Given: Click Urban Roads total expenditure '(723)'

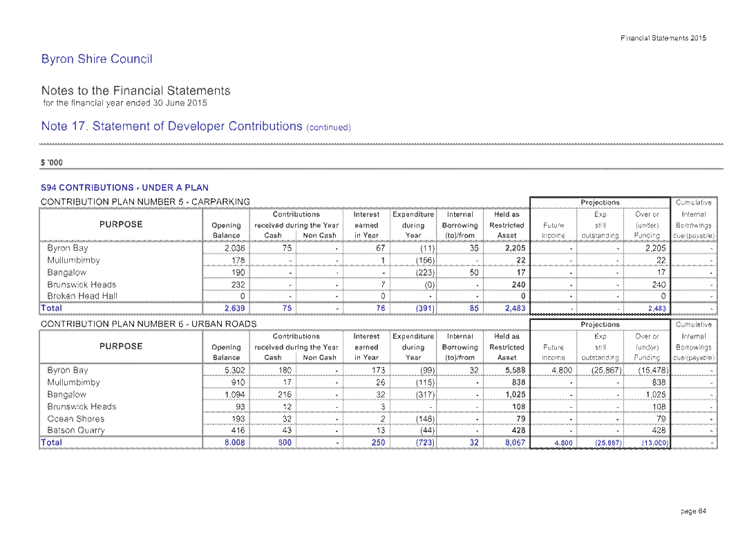Looking at the screenshot, I should [x=425, y=442].
